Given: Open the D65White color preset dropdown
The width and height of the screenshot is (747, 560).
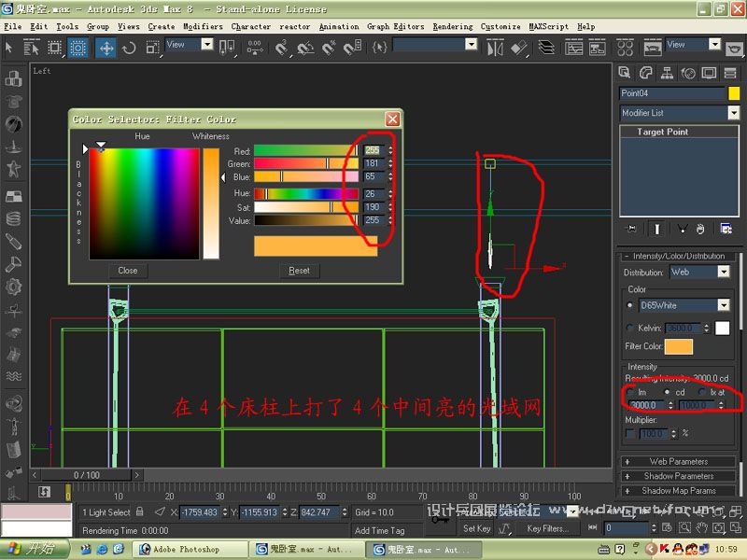Looking at the screenshot, I should [723, 305].
